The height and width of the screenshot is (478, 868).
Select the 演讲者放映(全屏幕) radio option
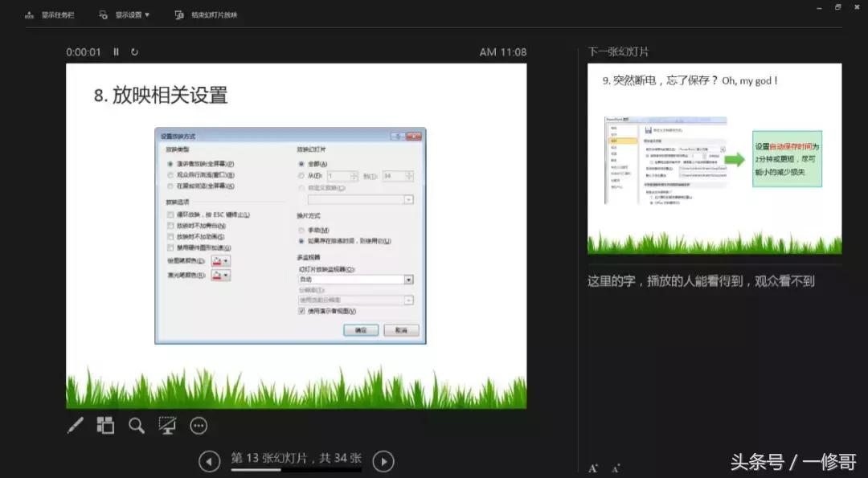[x=170, y=162]
